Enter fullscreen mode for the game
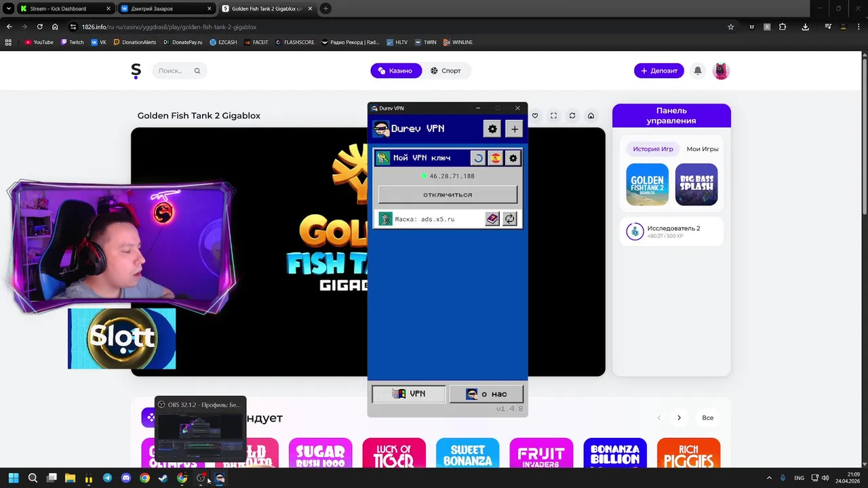868x488 pixels. pos(553,116)
